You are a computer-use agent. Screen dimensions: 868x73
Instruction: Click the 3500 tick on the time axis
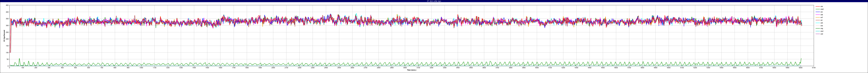point(471,68)
